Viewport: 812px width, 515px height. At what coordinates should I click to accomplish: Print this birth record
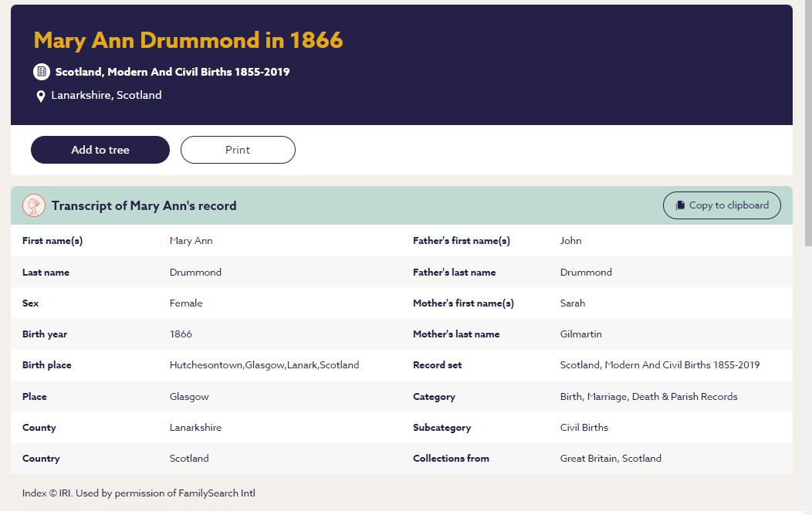coord(238,150)
